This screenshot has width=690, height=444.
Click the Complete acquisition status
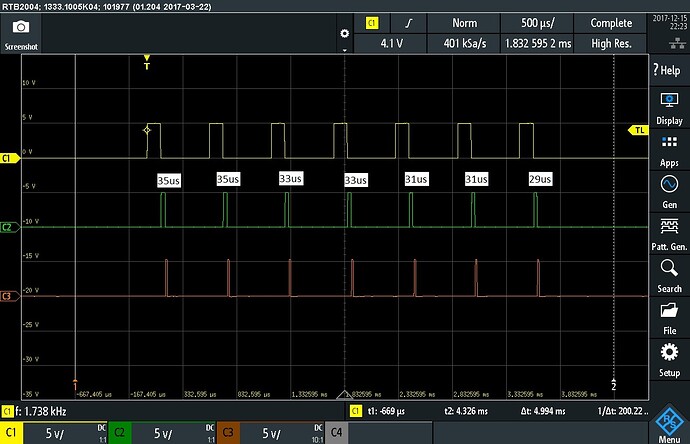coord(611,23)
